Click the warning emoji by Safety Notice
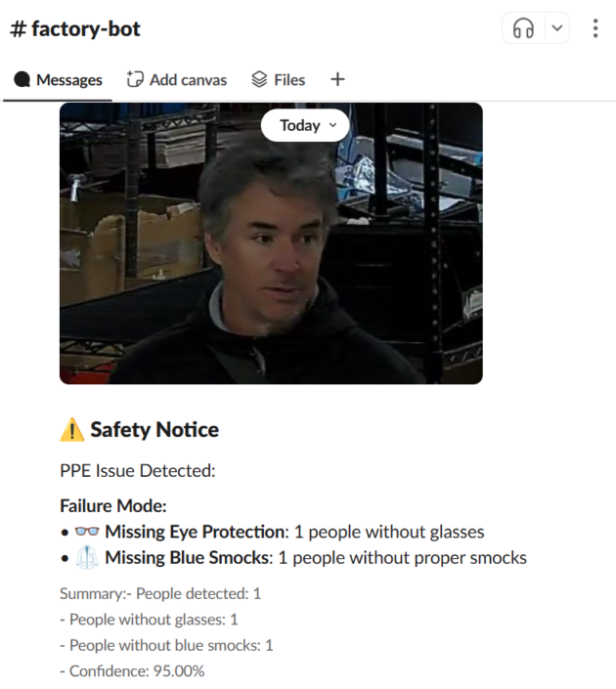This screenshot has width=616, height=689. (x=72, y=430)
